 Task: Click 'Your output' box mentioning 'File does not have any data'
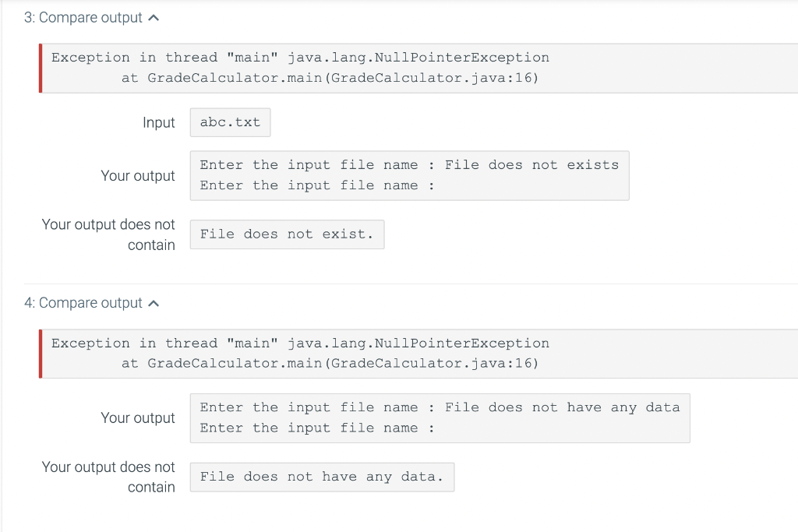440,417
